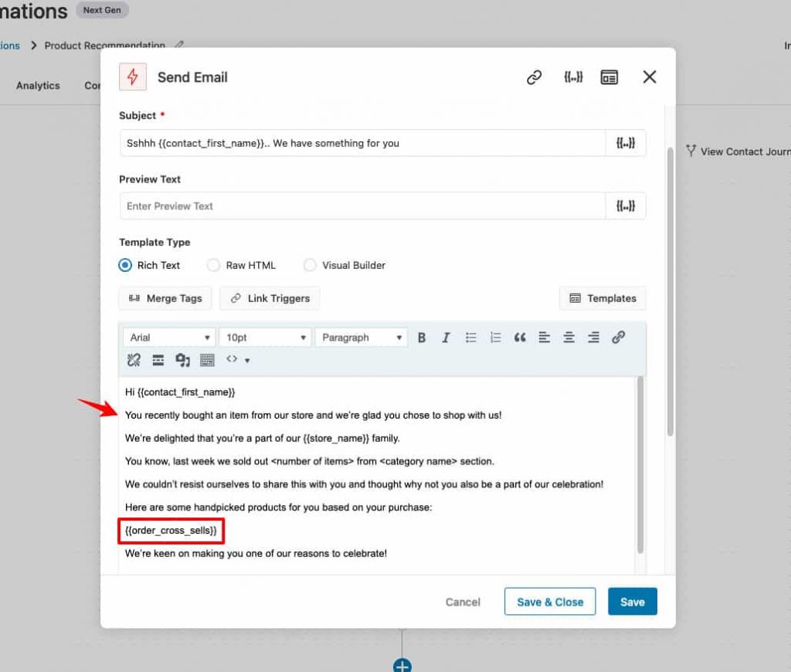Open View Contact Journey
The image size is (791, 672).
738,151
